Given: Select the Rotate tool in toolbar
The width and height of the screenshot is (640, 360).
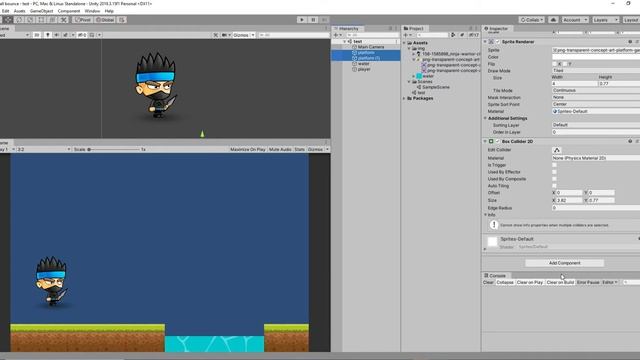Looking at the screenshot, I should click(19, 20).
